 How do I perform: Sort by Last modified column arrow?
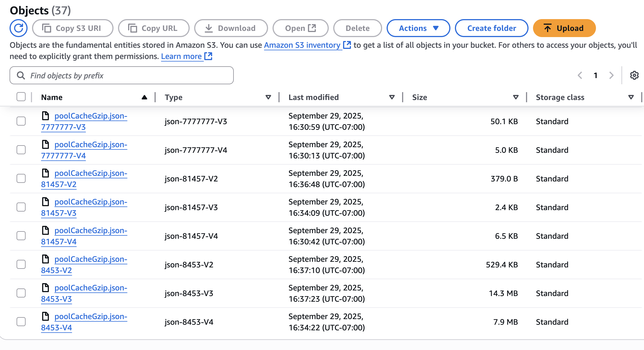point(392,97)
